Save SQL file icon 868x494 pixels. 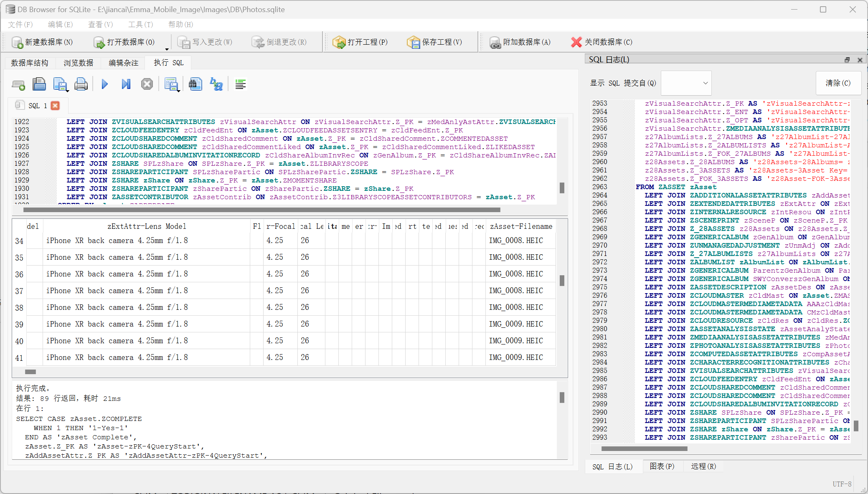pos(60,84)
